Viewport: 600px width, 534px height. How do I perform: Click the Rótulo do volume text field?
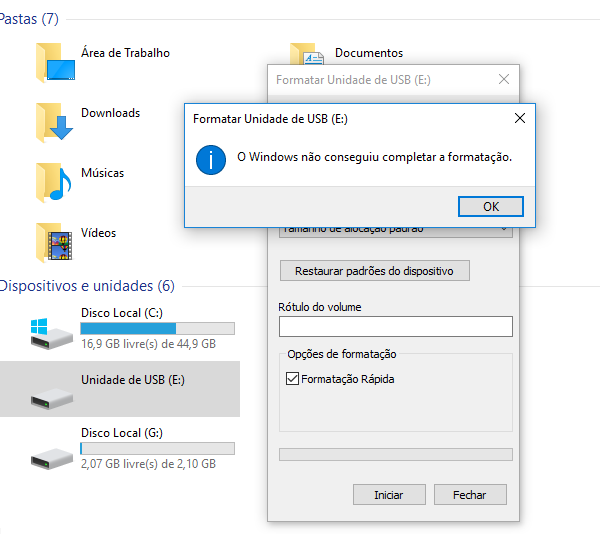pyautogui.click(x=396, y=326)
